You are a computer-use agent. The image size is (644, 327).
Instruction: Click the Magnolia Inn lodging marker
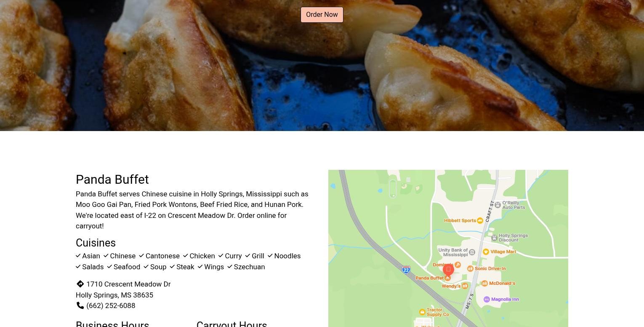487,299
